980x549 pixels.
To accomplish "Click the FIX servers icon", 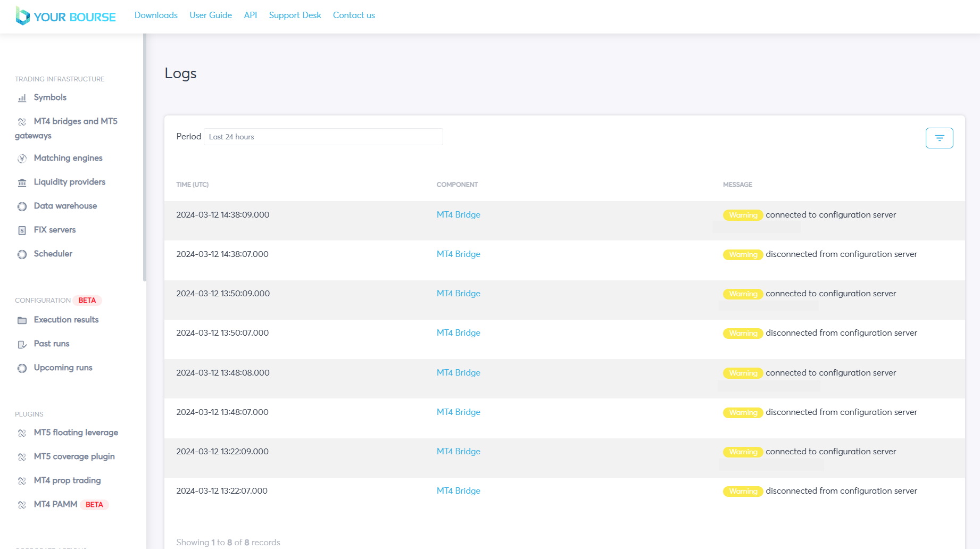I will [x=22, y=230].
